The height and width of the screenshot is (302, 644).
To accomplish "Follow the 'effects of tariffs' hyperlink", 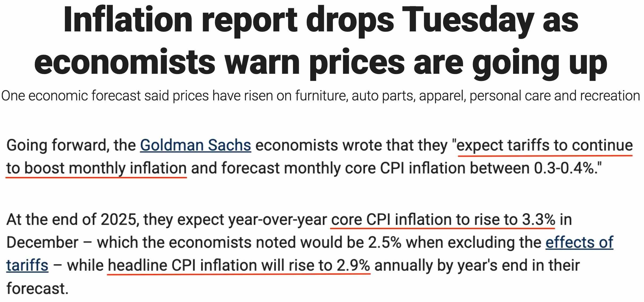I will (x=579, y=242).
